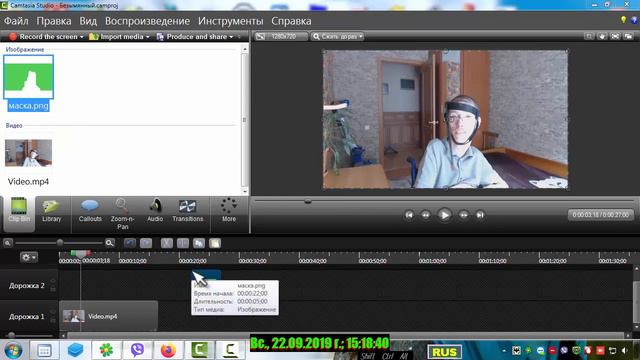Open the Вид menu
The height and width of the screenshot is (360, 640).
click(88, 21)
